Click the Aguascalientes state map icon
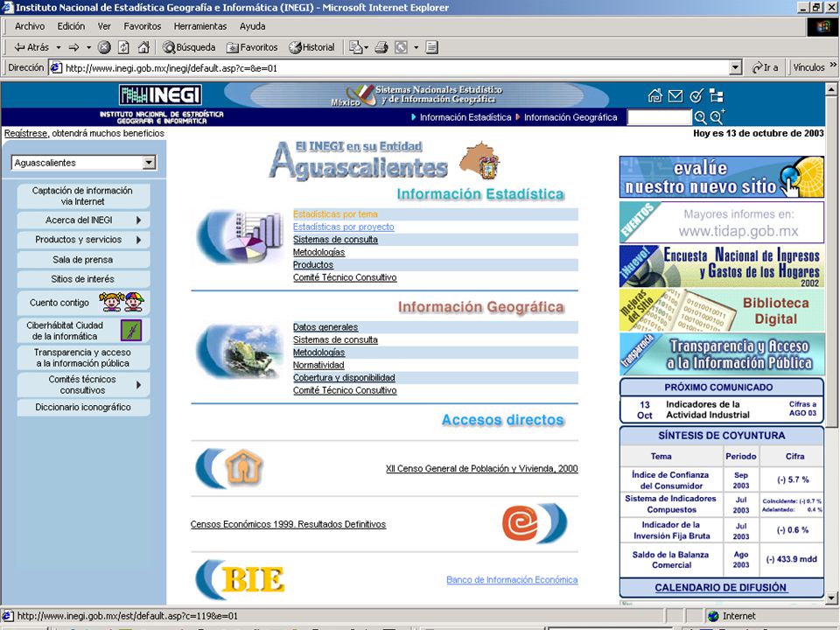Screen dimensions: 840x630 click(x=480, y=162)
